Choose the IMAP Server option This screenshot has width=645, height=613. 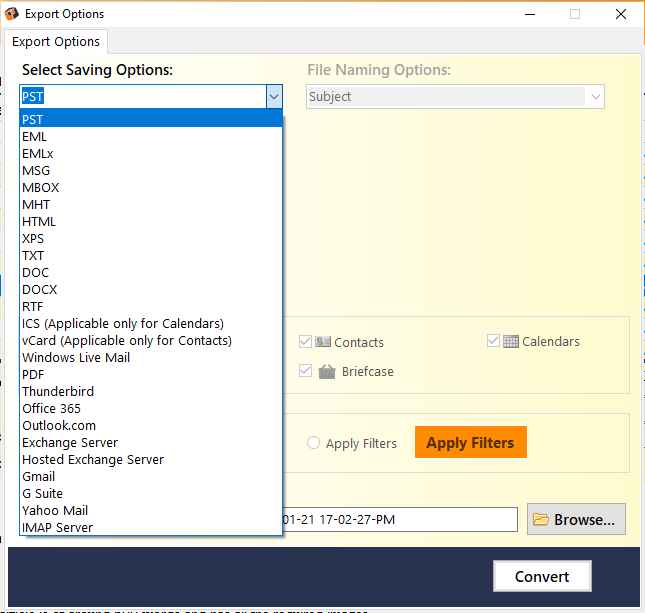pos(151,527)
